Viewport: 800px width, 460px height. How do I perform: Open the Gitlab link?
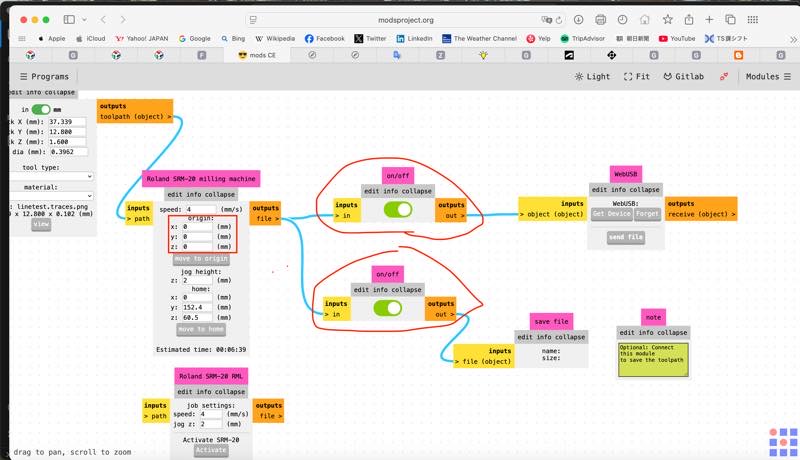[x=683, y=76]
